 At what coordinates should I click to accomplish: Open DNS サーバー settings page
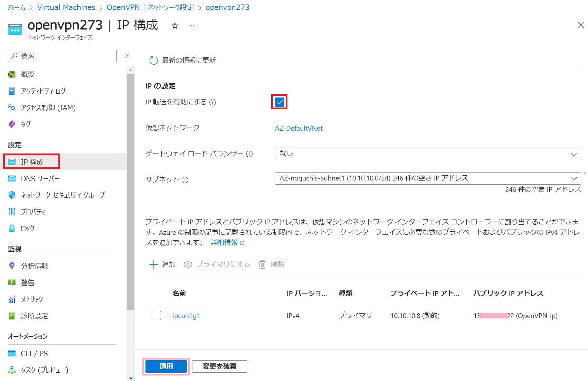40,178
